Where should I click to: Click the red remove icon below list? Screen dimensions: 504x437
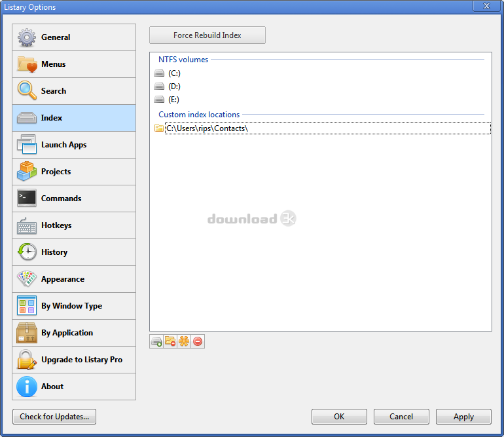click(198, 341)
